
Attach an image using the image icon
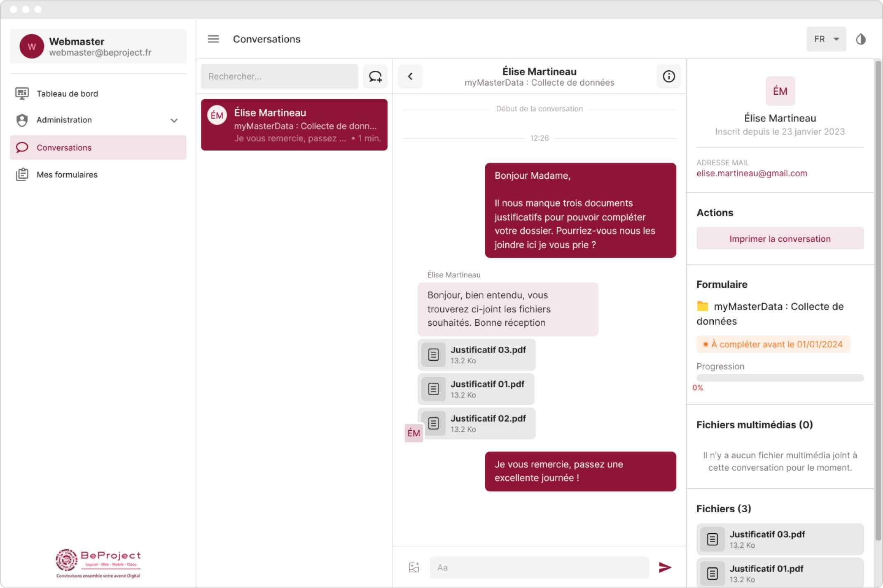[413, 567]
